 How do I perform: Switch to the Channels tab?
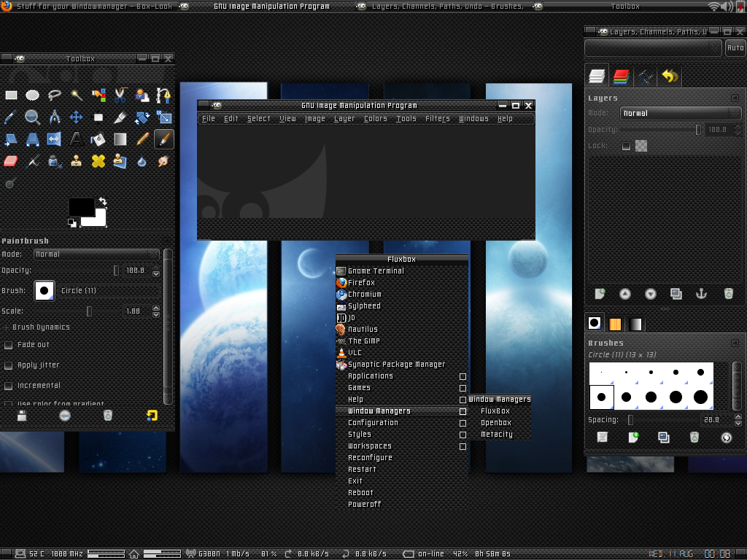click(x=622, y=76)
